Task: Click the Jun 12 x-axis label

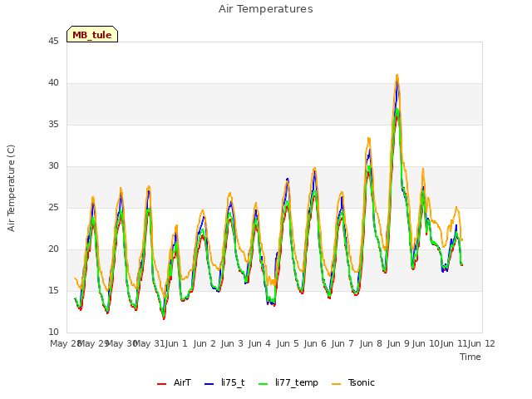Action: [481, 343]
